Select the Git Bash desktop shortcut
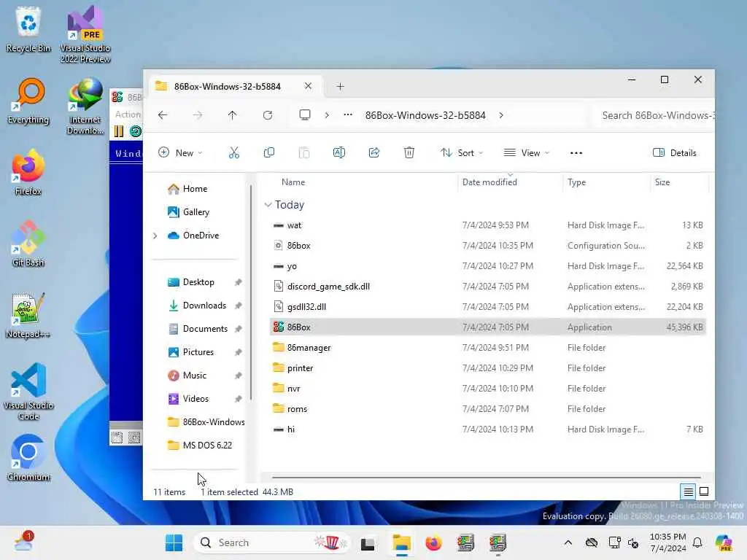 [x=28, y=244]
